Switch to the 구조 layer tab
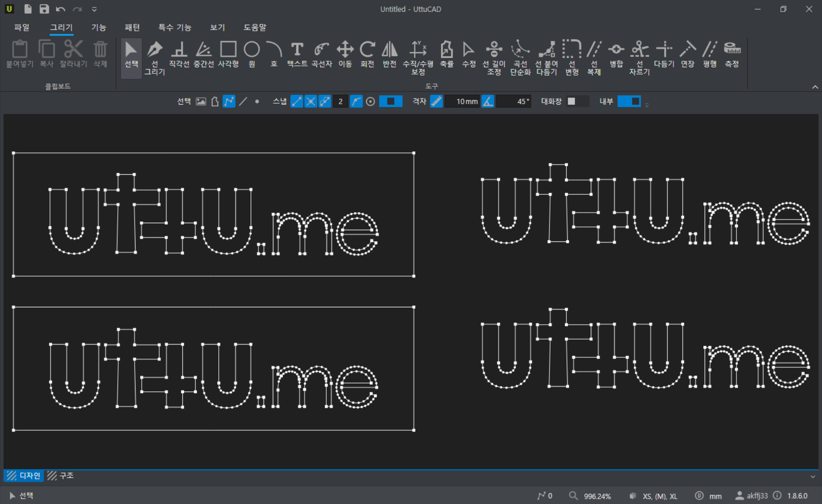The height and width of the screenshot is (504, 822). click(x=61, y=476)
